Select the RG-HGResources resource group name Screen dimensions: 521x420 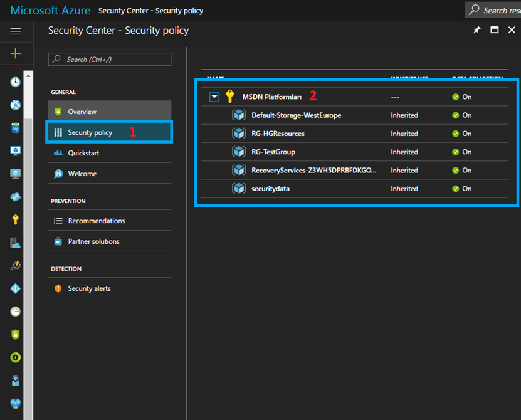tap(278, 134)
